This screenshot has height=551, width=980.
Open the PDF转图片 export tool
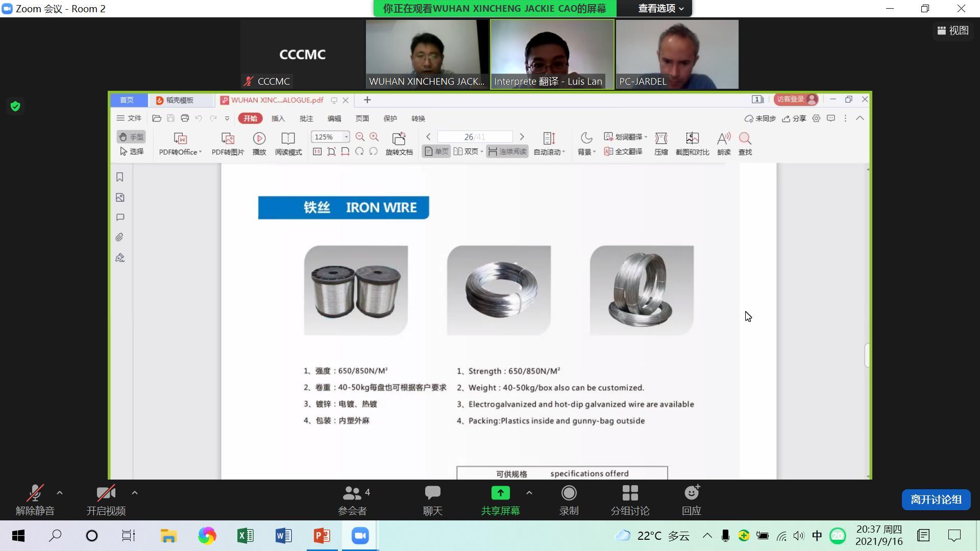tap(228, 144)
